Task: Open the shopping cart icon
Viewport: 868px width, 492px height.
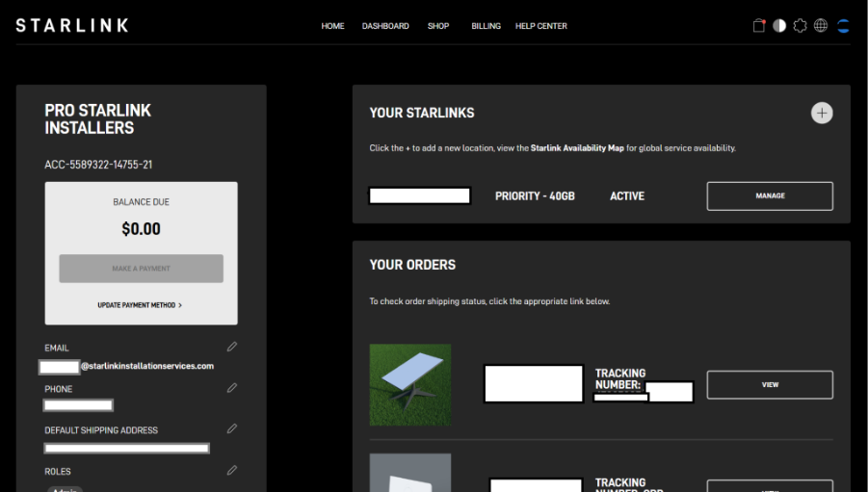Action: [x=758, y=25]
